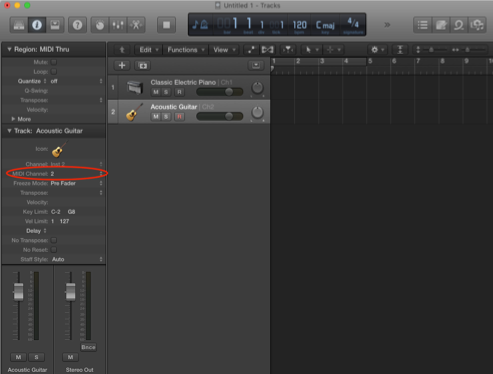Click Classic Electric Piano volume slider
This screenshot has width=493, height=374.
220,92
